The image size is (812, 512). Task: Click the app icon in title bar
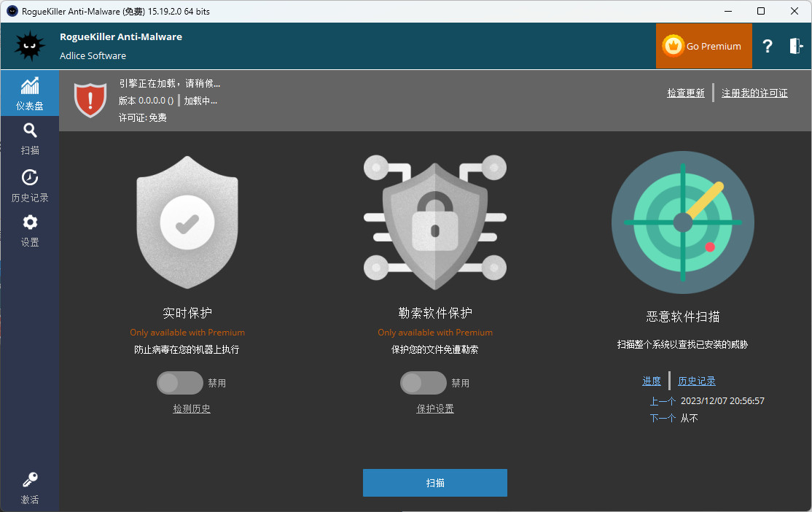12,11
